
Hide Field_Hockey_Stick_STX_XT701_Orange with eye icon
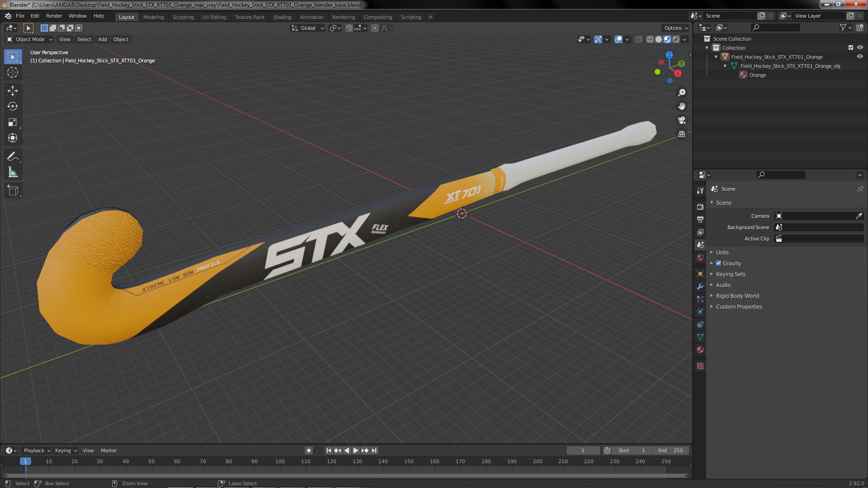(x=860, y=56)
